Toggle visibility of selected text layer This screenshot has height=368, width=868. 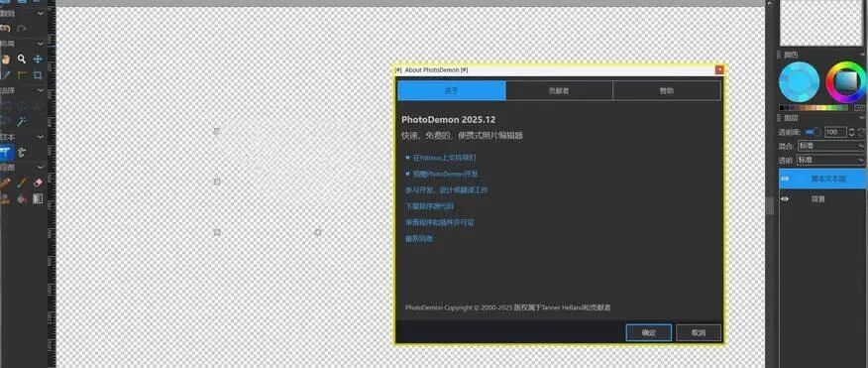coord(785,179)
